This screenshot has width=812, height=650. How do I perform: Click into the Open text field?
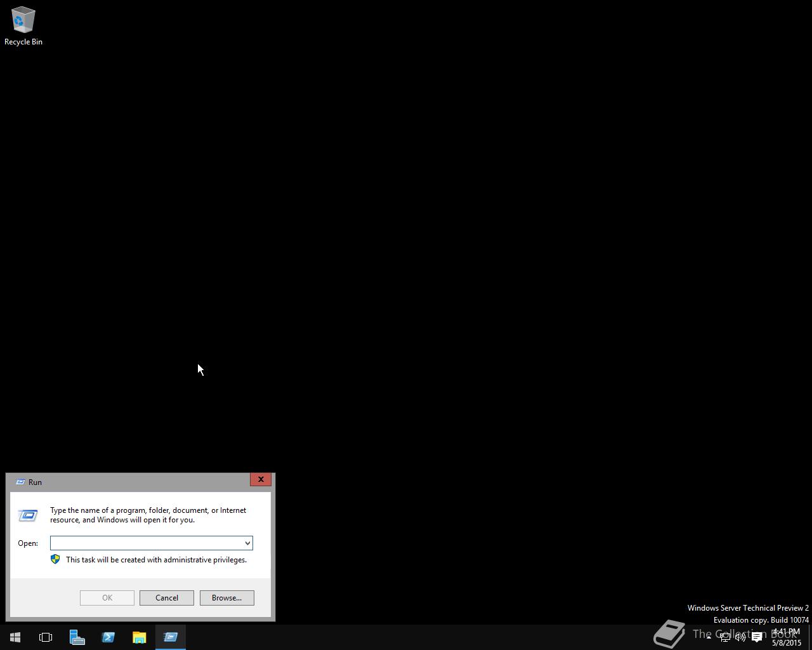[147, 543]
